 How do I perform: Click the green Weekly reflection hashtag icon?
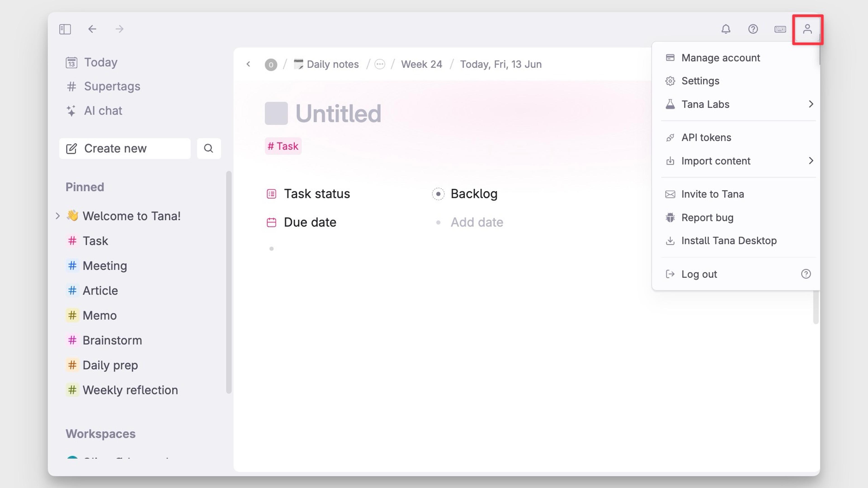72,390
